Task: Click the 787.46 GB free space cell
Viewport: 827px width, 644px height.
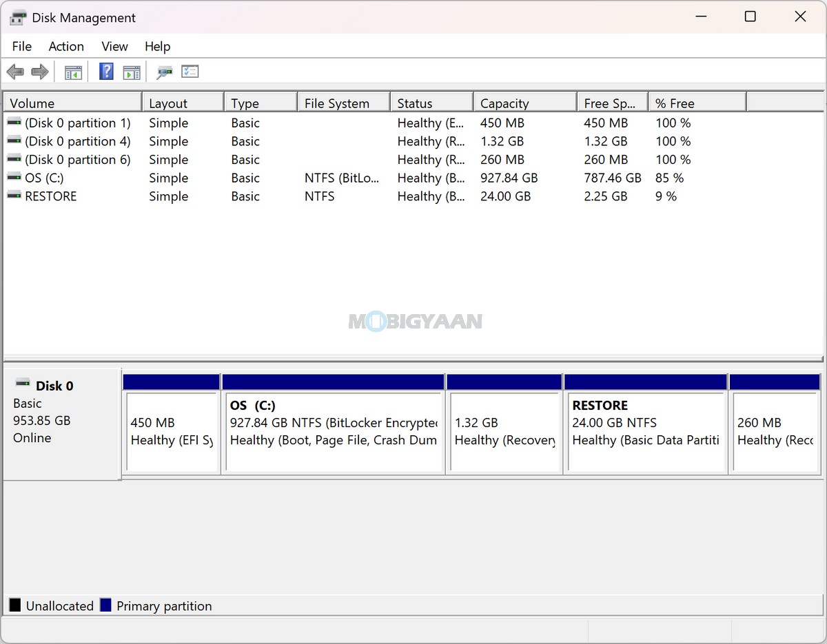Action: click(x=612, y=178)
